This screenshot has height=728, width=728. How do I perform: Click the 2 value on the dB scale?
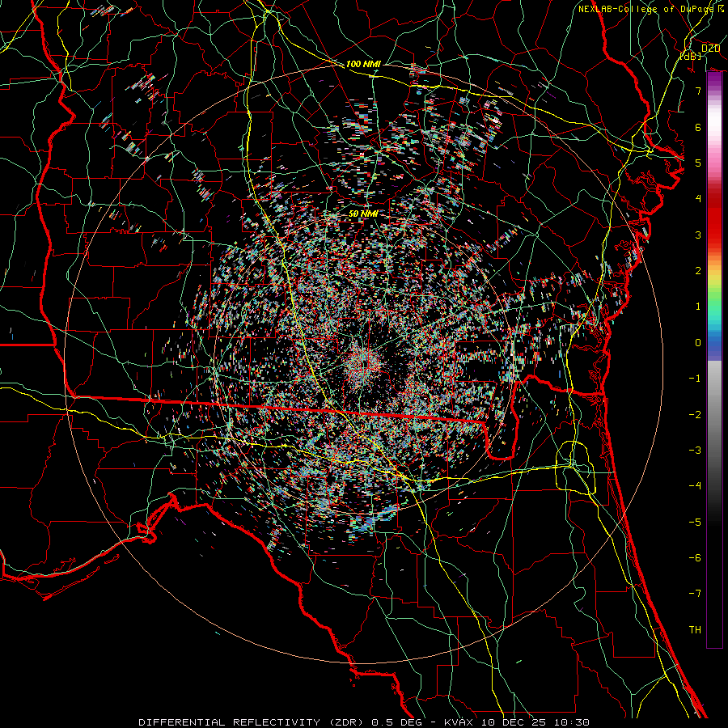(x=698, y=271)
